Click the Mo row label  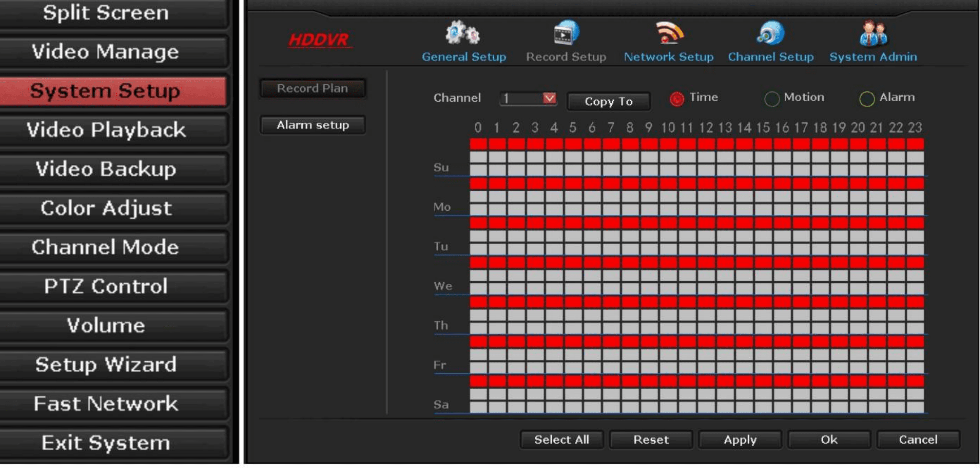tap(442, 207)
